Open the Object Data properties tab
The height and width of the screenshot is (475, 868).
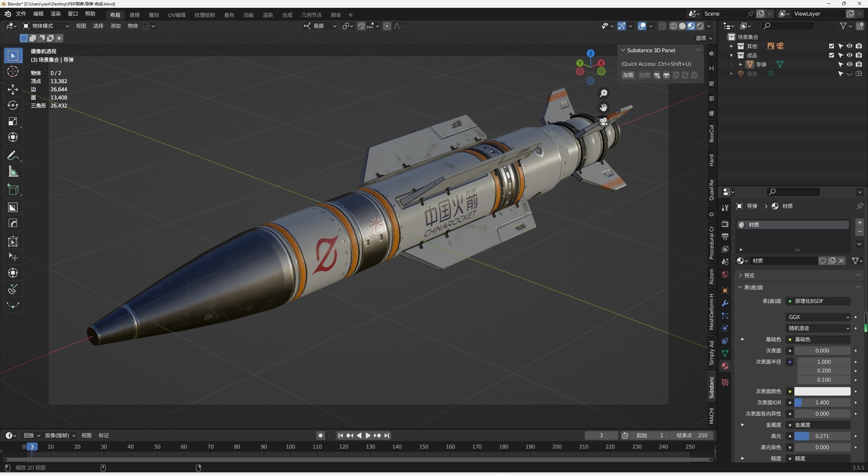coord(725,354)
